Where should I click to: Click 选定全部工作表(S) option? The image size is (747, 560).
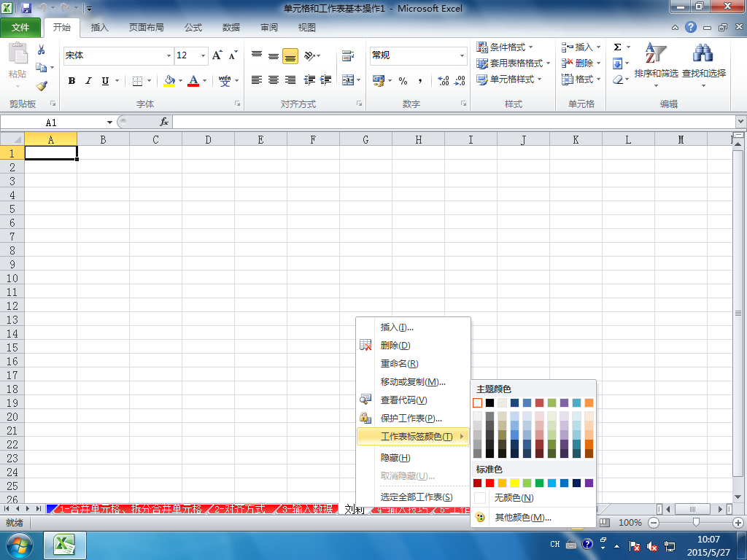click(x=413, y=497)
